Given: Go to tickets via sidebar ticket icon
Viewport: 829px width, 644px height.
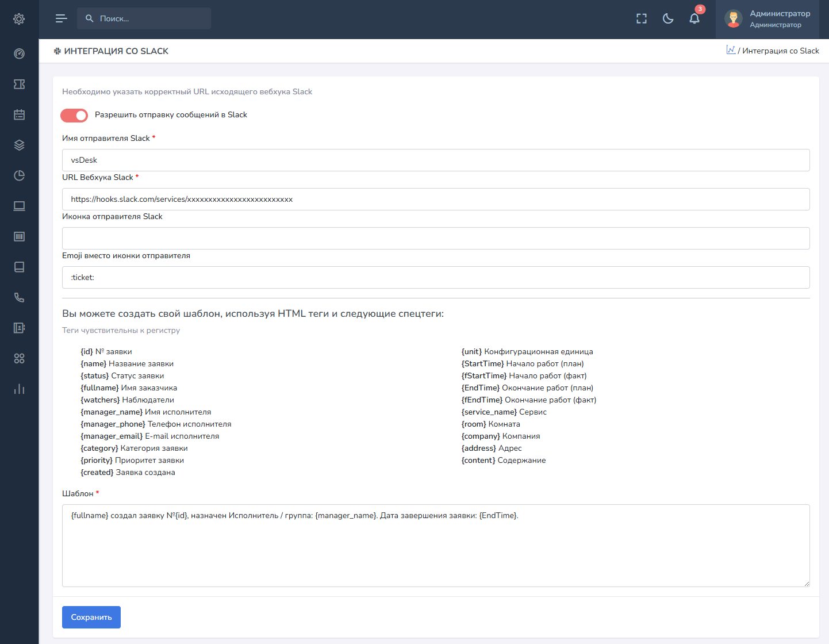Looking at the screenshot, I should [19, 84].
